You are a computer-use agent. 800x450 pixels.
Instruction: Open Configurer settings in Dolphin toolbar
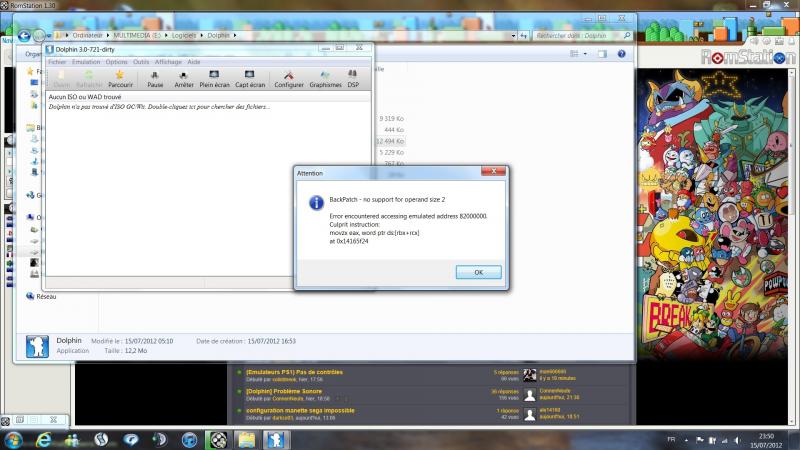[x=289, y=79]
